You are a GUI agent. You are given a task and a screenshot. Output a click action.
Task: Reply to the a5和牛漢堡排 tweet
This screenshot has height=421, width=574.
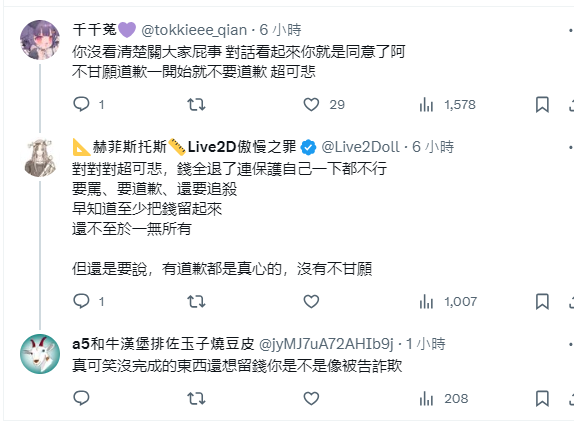coord(81,398)
